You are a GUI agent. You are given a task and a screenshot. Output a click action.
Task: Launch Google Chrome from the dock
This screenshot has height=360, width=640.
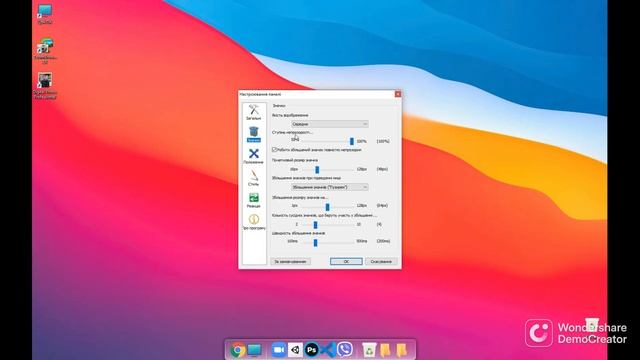(238, 350)
